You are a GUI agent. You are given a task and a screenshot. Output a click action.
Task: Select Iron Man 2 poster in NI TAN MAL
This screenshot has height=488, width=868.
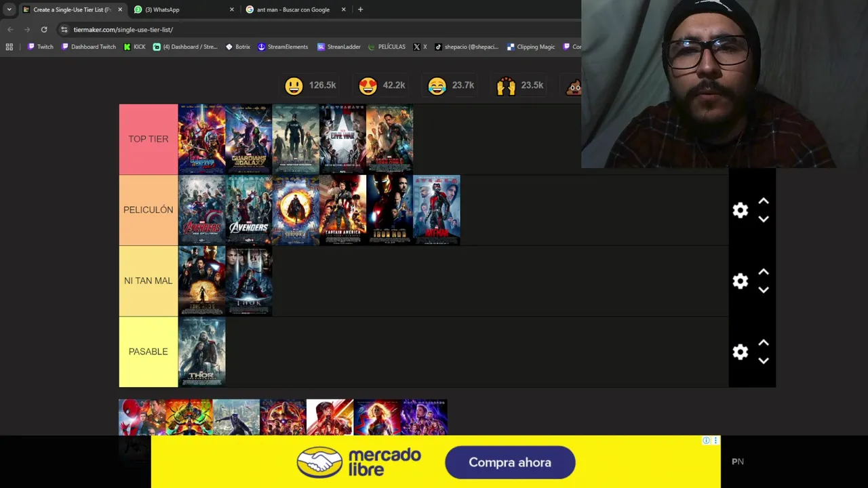point(201,281)
